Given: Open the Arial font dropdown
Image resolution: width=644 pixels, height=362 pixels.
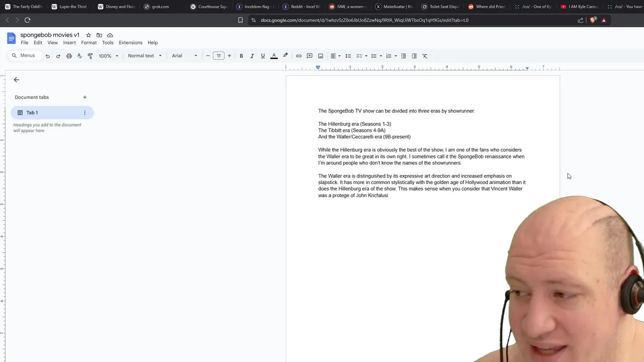Looking at the screenshot, I should point(185,56).
